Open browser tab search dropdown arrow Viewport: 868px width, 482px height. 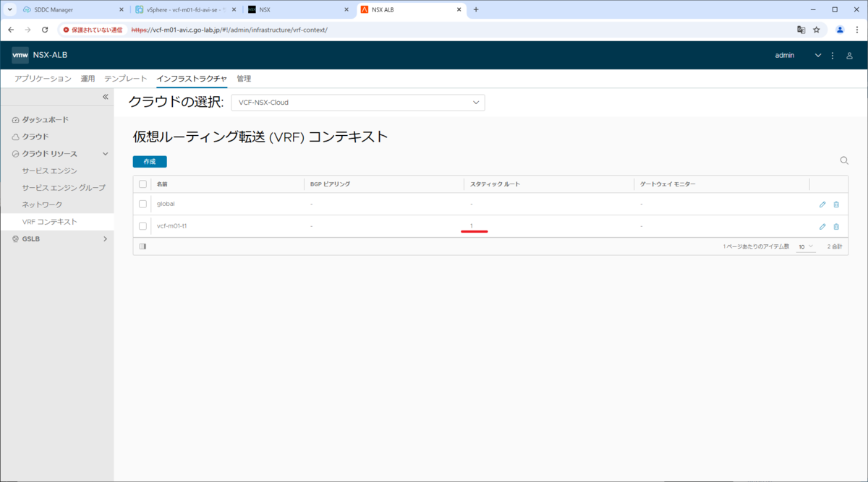click(10, 9)
